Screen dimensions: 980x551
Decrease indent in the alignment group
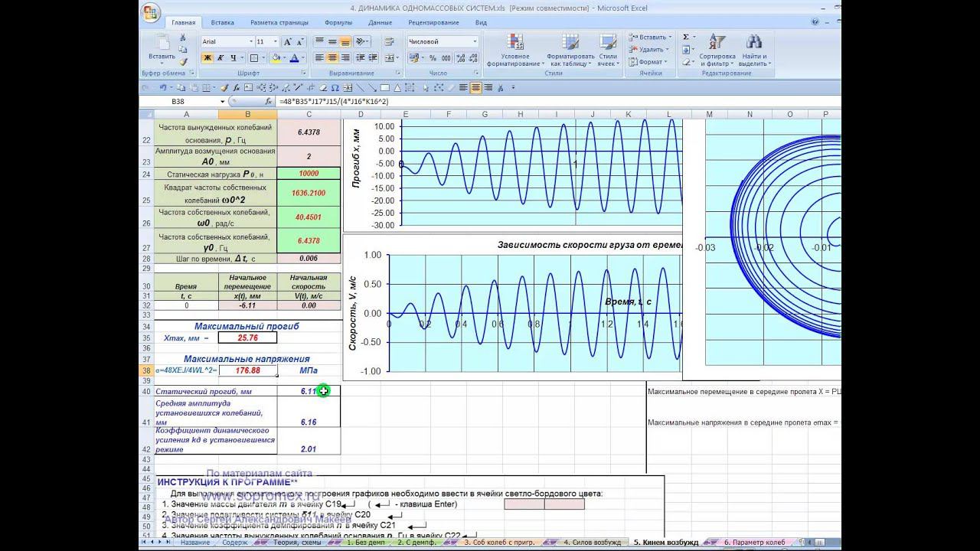click(361, 58)
